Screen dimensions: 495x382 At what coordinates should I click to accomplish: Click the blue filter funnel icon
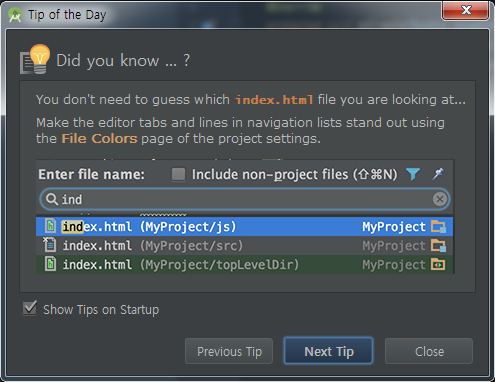coord(413,174)
